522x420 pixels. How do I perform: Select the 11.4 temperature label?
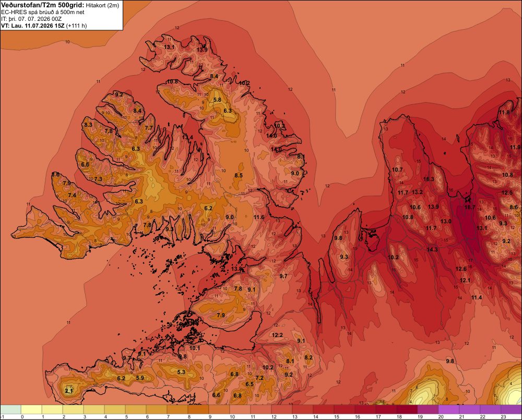click(477, 297)
